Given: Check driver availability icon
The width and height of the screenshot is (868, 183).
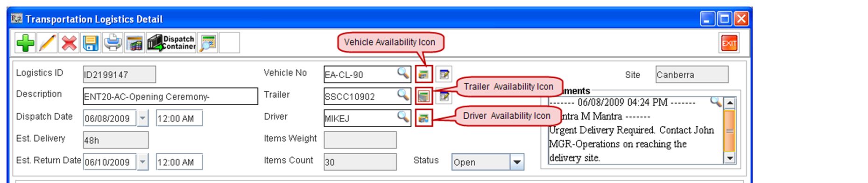Looking at the screenshot, I should pos(423,118).
